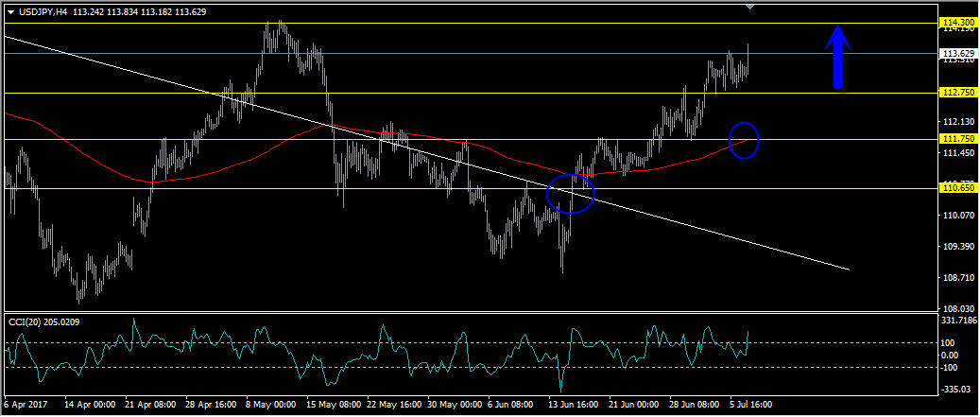The image size is (980, 417).
Task: Click the 6 Apr 2017 date label
Action: coord(25,405)
